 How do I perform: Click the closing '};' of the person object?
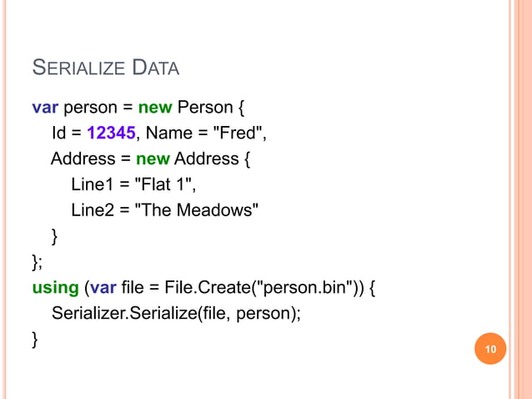pyautogui.click(x=37, y=262)
